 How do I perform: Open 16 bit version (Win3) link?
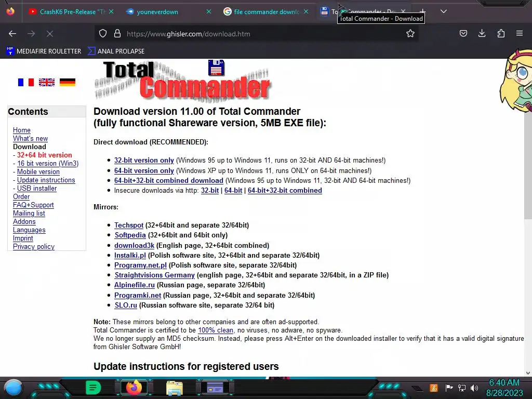tap(48, 164)
